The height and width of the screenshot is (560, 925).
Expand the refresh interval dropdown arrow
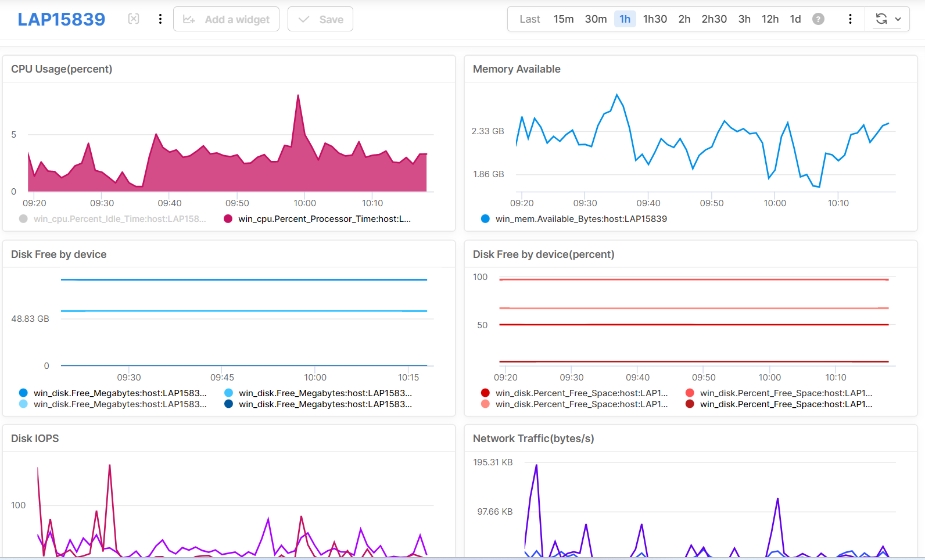coord(898,19)
